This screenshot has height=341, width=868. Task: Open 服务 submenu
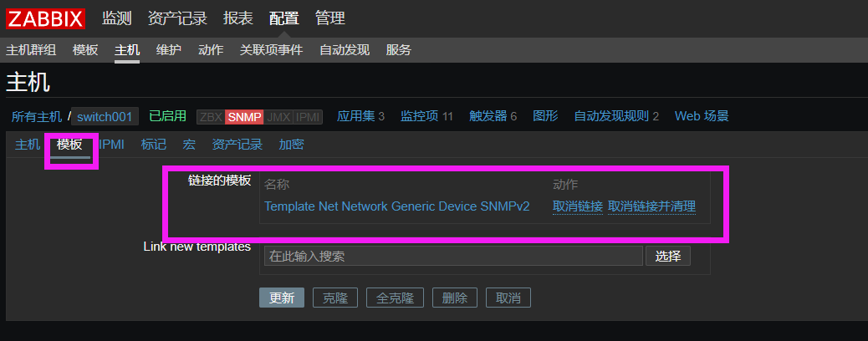coord(399,50)
